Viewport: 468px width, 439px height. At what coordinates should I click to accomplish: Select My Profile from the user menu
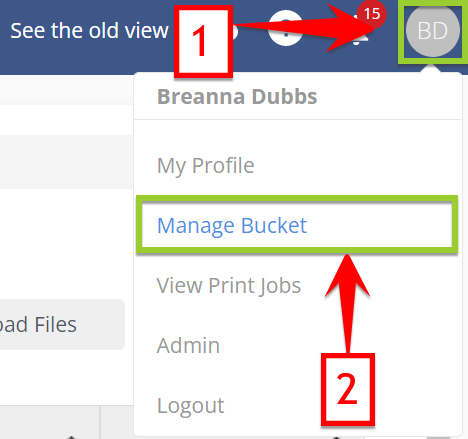(205, 166)
